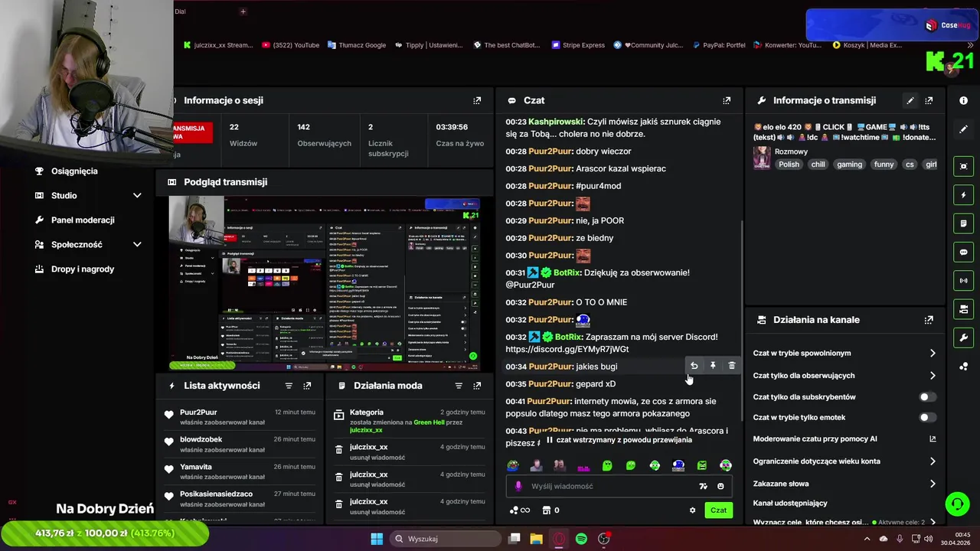
Task: Select the 'gaming' stream tag
Action: (849, 165)
